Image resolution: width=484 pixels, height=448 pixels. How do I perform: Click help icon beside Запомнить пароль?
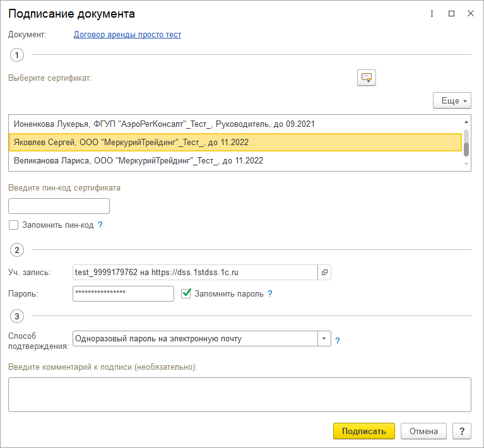(270, 293)
